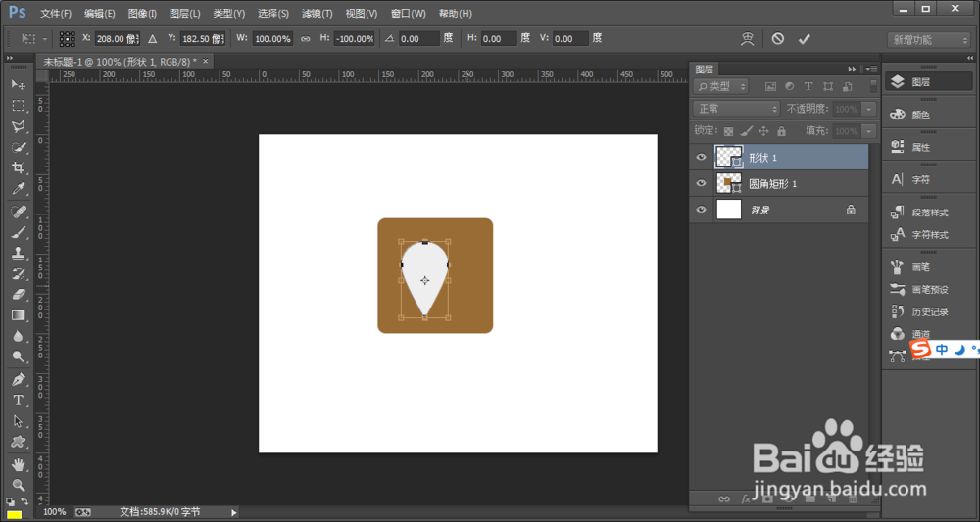Turn layer filtering on or off

tap(873, 85)
